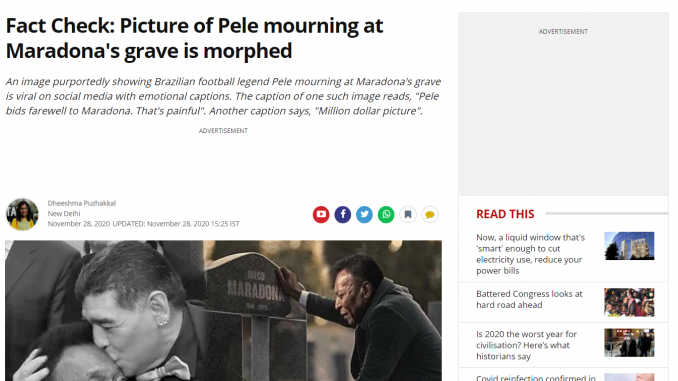Click the Fact Check article headline
The height and width of the screenshot is (381, 678).
pos(194,38)
